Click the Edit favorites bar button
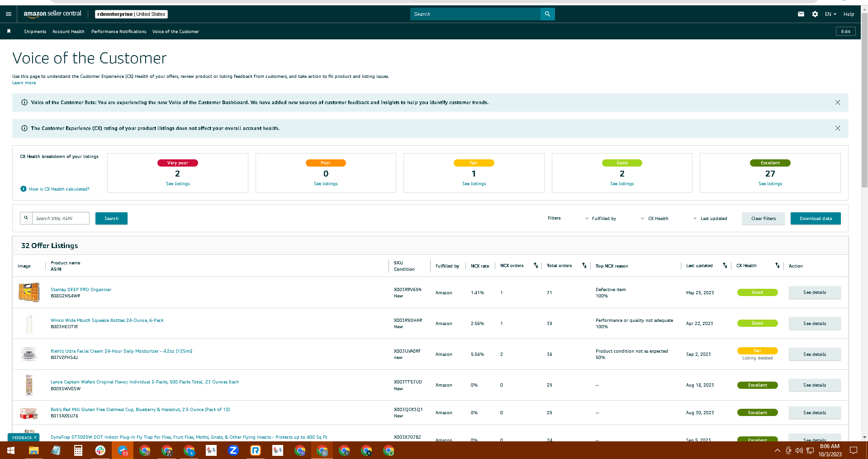868x459 pixels. (x=846, y=31)
